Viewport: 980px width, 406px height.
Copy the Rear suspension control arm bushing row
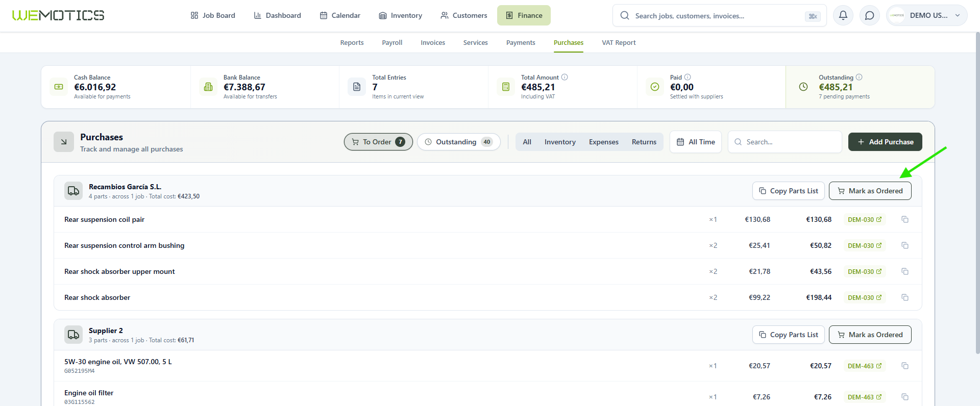click(905, 245)
